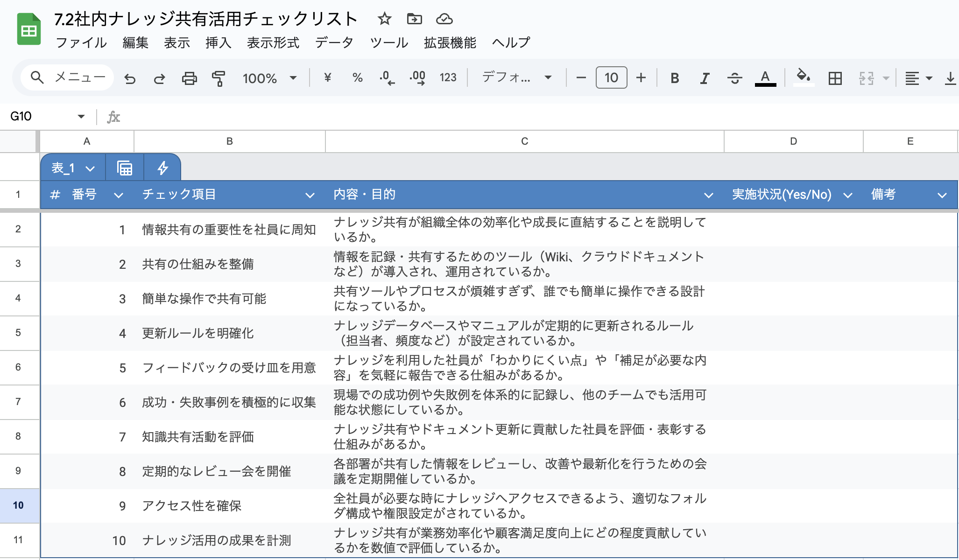Screen dimensions: 959x560
Task: Star the 7.2 checklist spreadsheet
Action: click(384, 19)
